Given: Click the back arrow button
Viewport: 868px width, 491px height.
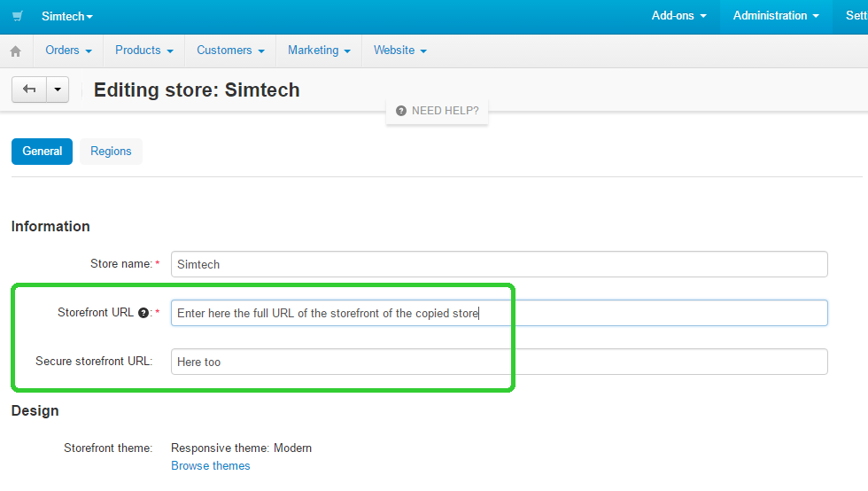Looking at the screenshot, I should tap(29, 90).
